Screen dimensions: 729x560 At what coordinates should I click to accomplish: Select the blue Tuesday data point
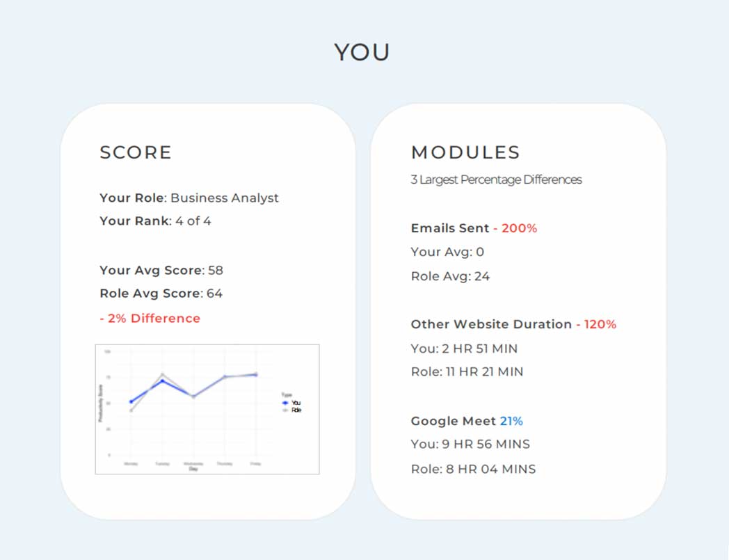click(162, 381)
